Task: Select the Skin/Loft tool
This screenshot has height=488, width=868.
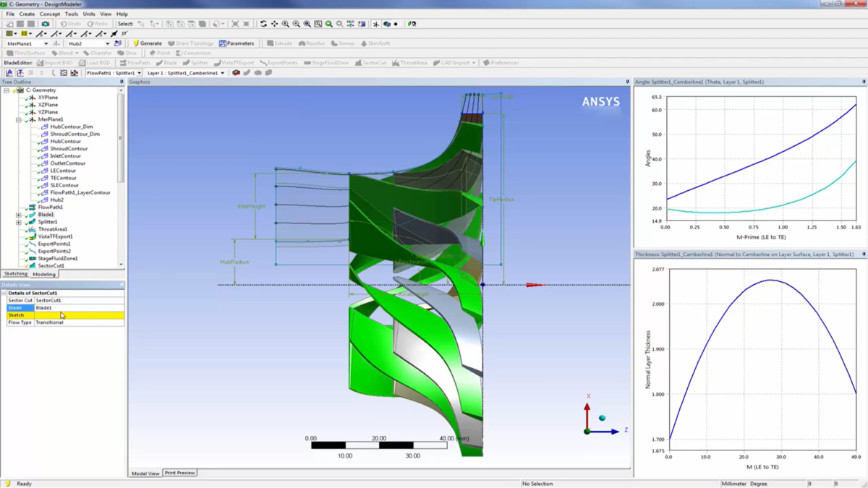Action: [x=375, y=43]
